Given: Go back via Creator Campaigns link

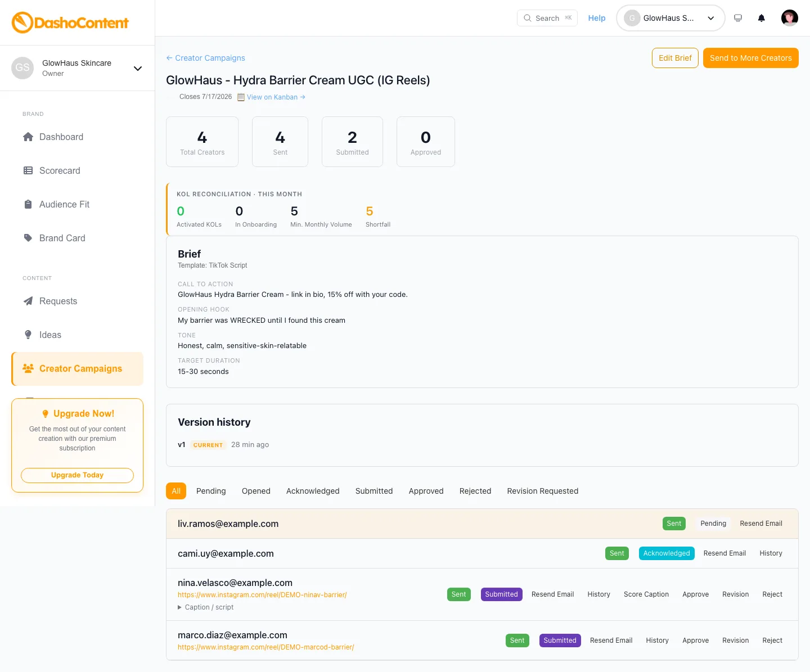Looking at the screenshot, I should (206, 58).
